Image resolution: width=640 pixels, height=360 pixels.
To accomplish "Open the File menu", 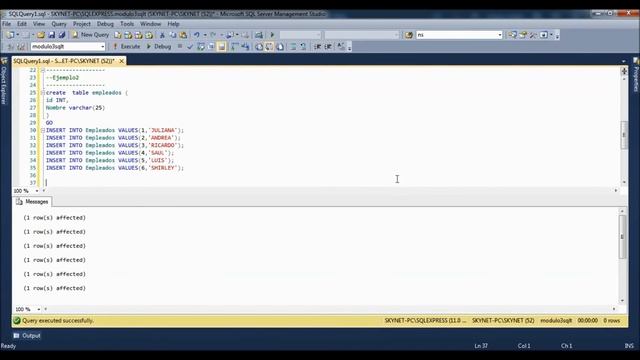I will 7,24.
